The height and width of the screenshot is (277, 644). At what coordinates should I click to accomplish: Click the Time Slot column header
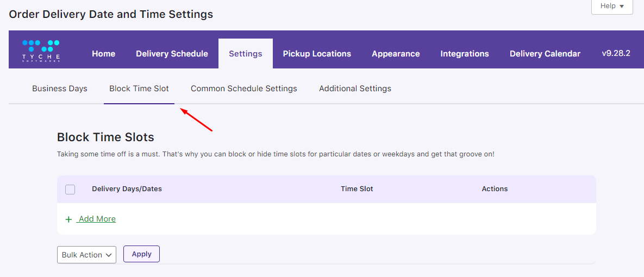click(x=357, y=189)
